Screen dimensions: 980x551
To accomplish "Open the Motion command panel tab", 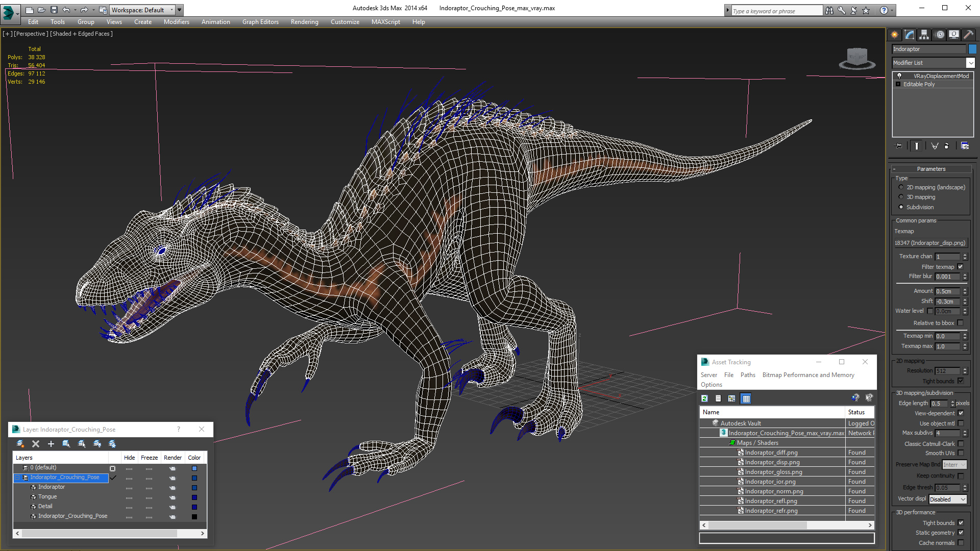I will point(940,35).
